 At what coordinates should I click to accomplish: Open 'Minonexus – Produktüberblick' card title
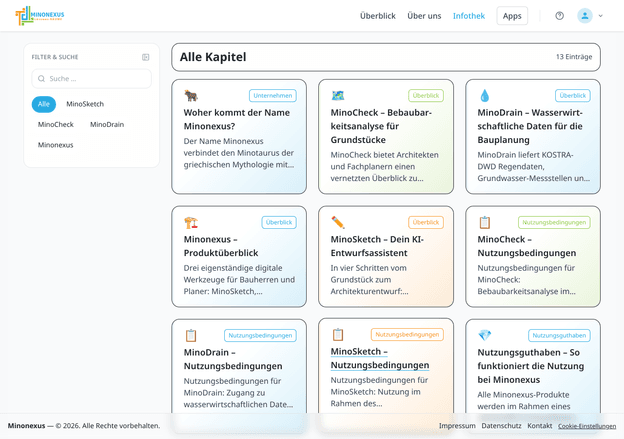click(221, 246)
